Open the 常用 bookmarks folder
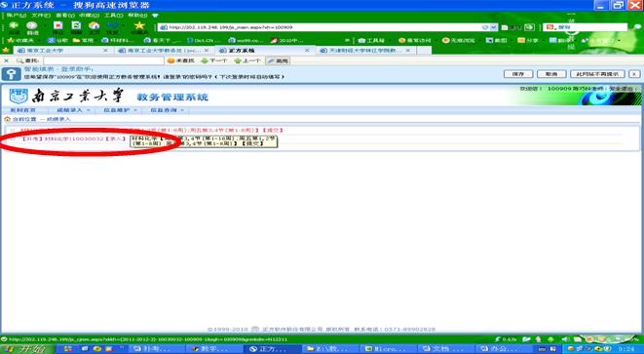Viewport: 644px width, 354px height. (84, 40)
